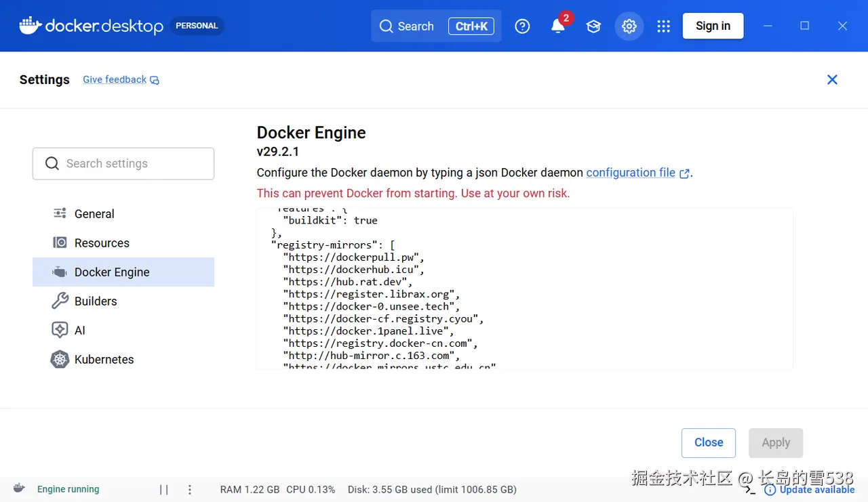The width and height of the screenshot is (868, 502).
Task: Click the https://hub.rat.dev mirror line
Action: 347,282
